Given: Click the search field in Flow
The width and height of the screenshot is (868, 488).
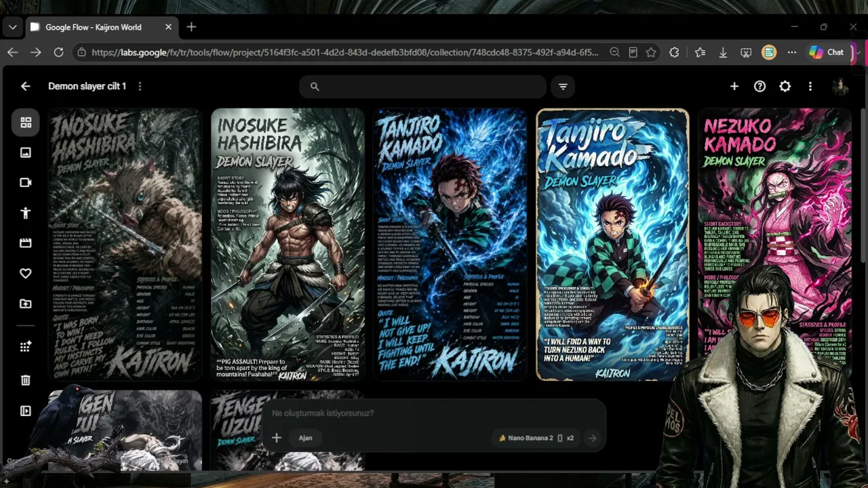Looking at the screenshot, I should (x=422, y=86).
